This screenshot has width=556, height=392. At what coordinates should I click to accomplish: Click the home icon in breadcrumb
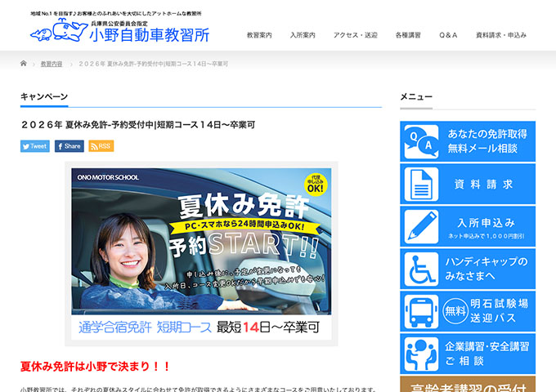pyautogui.click(x=24, y=64)
